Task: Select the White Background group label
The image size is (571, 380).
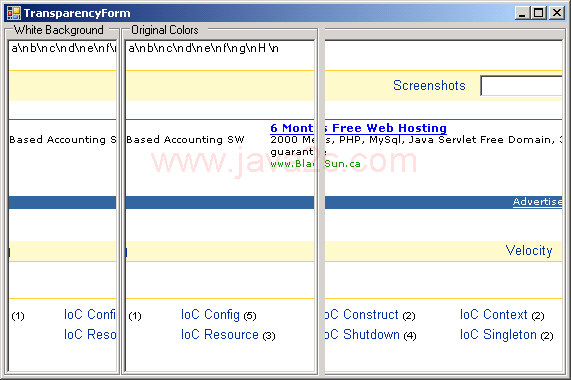Action: coord(59,30)
